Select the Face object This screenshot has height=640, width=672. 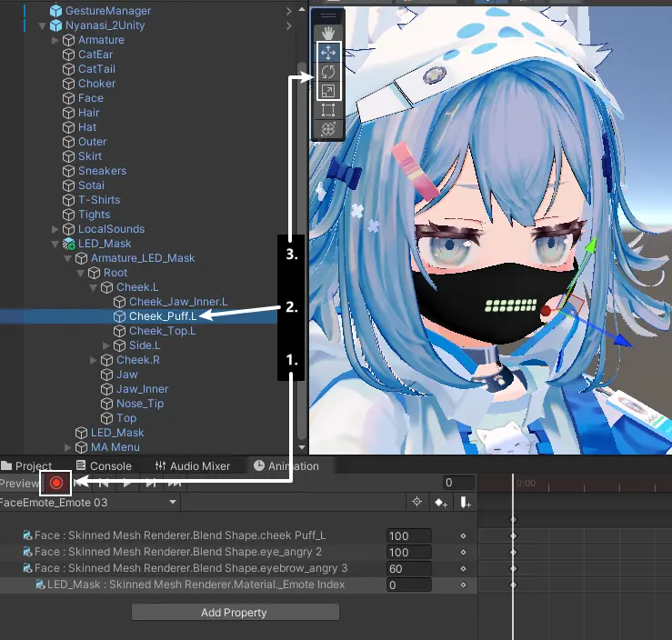(x=90, y=98)
